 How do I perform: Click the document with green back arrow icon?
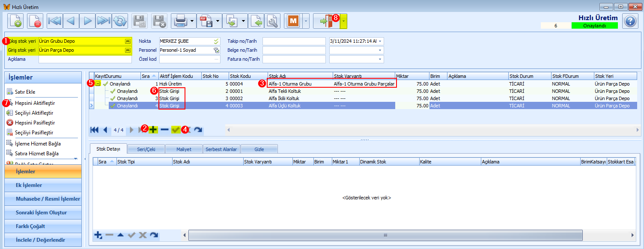click(257, 21)
